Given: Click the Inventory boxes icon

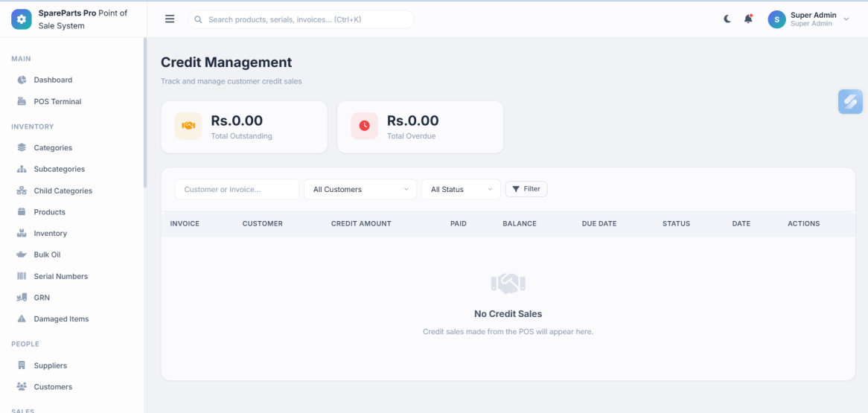Looking at the screenshot, I should (22, 233).
